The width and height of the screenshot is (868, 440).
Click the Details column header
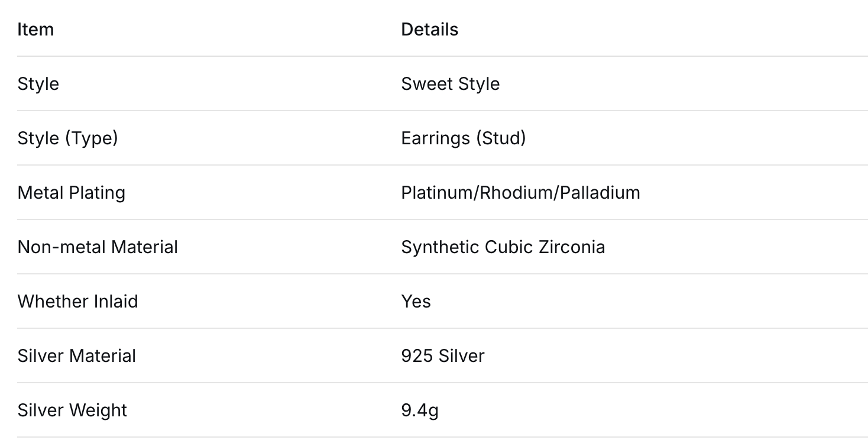pos(429,29)
